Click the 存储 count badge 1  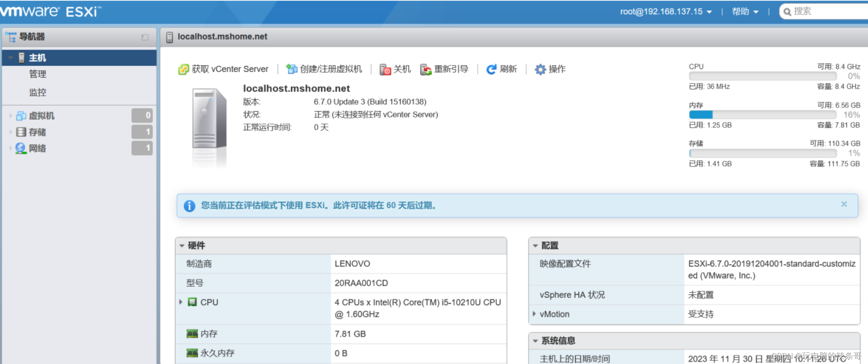pos(142,132)
